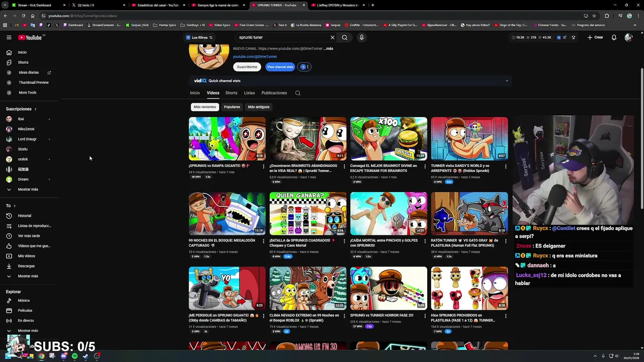Expand the Suscripciones section chevron
Image resolution: width=644 pixels, height=362 pixels.
click(x=35, y=109)
